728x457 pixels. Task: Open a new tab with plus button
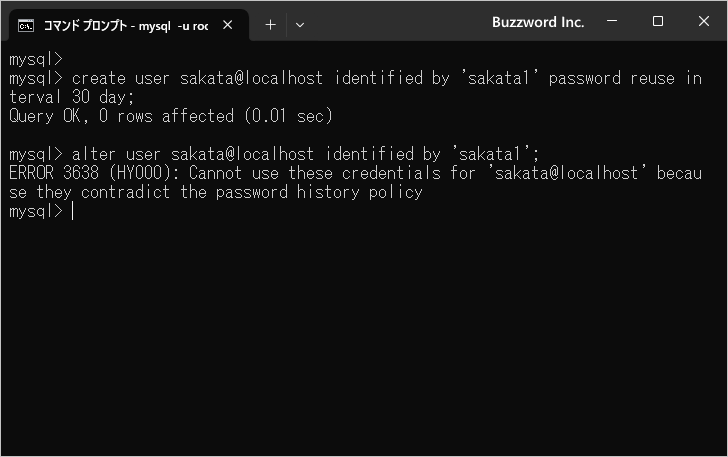pos(270,25)
